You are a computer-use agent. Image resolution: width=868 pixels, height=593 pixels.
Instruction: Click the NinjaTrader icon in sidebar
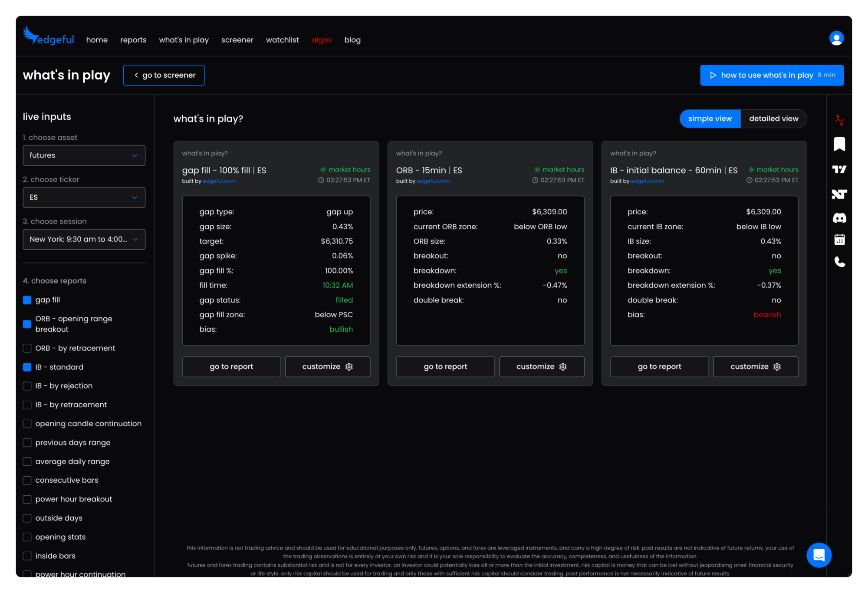pos(839,194)
